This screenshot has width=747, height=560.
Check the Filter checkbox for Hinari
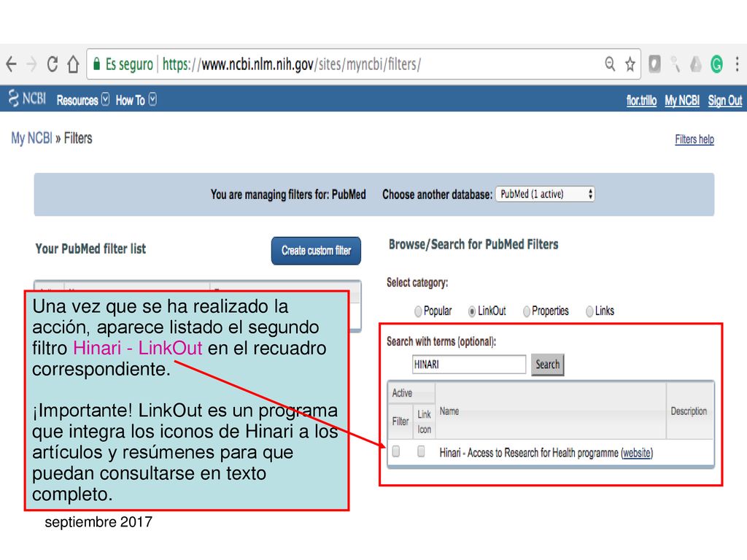[396, 451]
